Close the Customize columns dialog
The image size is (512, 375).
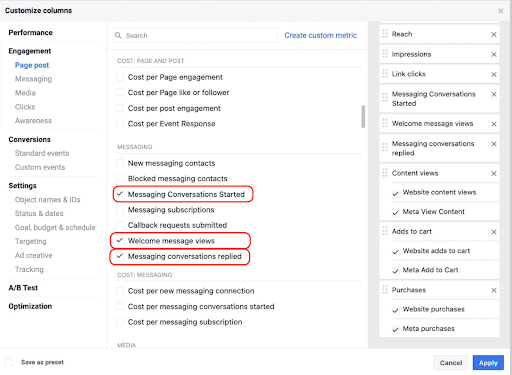pos(500,11)
